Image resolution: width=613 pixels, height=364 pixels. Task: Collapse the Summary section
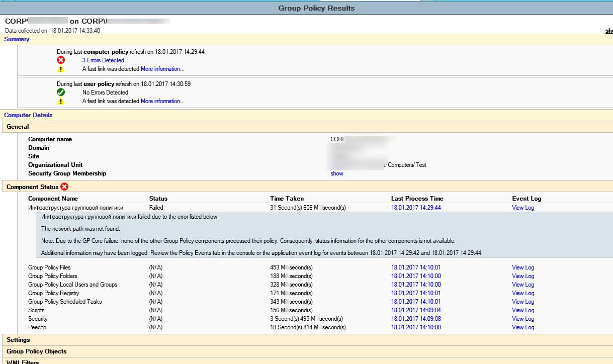tap(17, 39)
